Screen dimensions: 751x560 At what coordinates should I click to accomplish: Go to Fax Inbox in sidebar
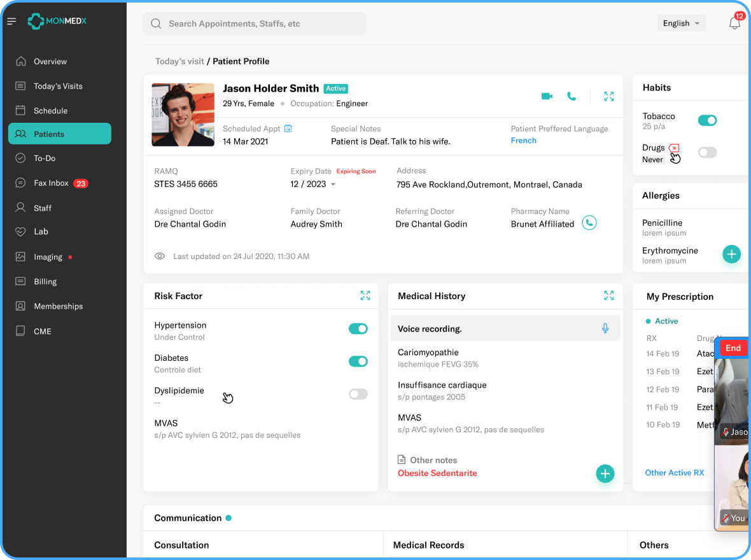tap(52, 183)
